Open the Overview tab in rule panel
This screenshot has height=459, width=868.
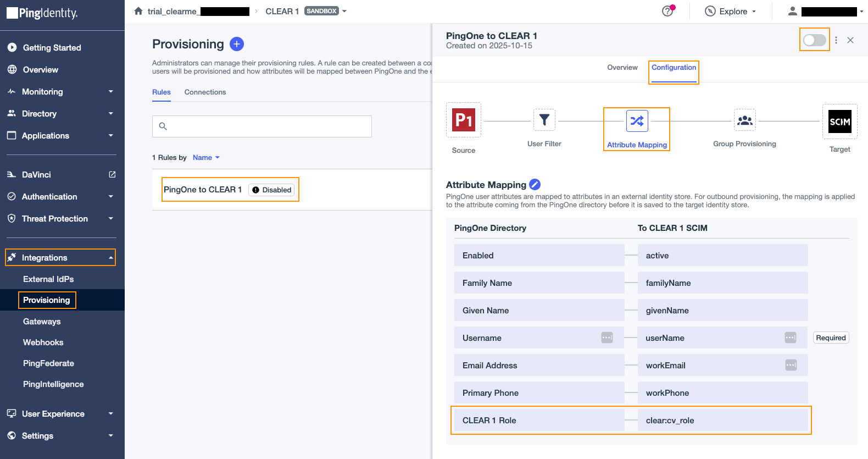click(622, 68)
